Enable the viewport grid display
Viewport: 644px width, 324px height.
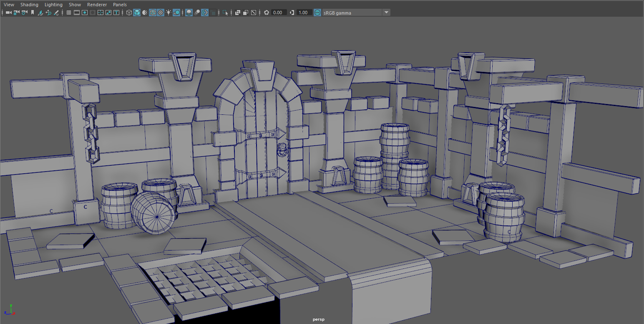(68, 13)
